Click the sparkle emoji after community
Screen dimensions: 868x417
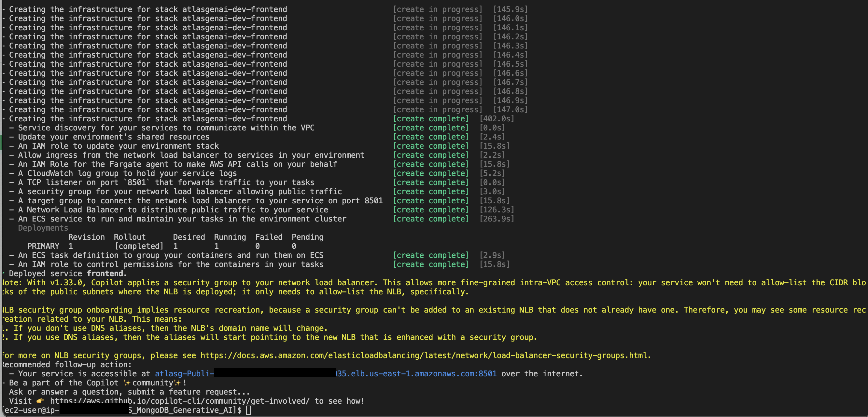pos(177,383)
